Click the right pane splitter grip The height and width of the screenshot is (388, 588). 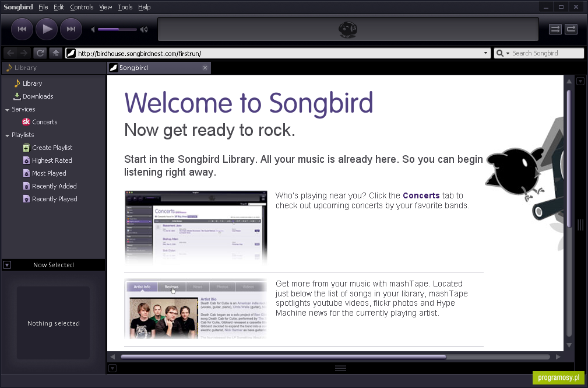[580, 225]
